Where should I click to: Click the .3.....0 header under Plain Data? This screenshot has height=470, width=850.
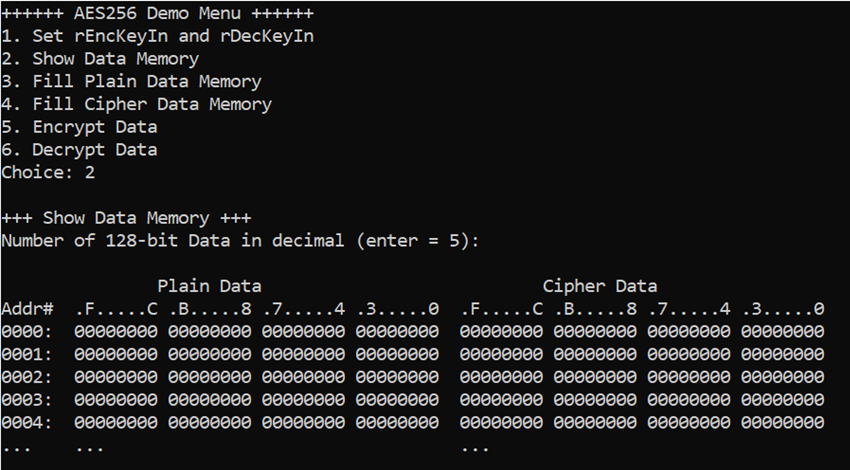point(397,309)
